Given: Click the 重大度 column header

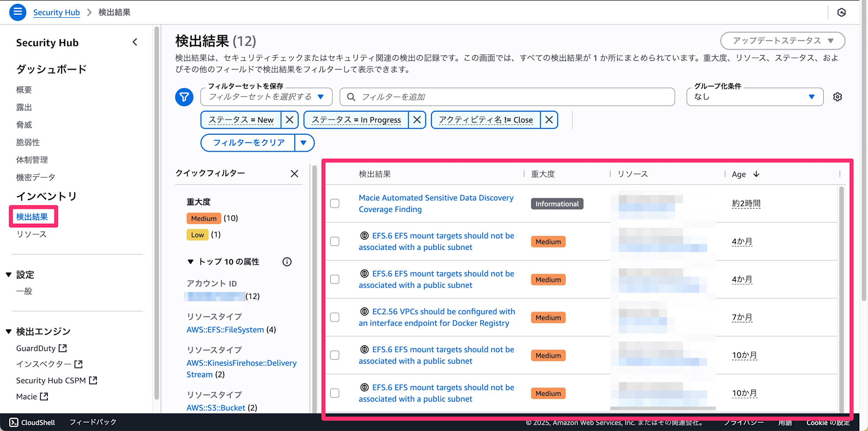Looking at the screenshot, I should pyautogui.click(x=543, y=174).
